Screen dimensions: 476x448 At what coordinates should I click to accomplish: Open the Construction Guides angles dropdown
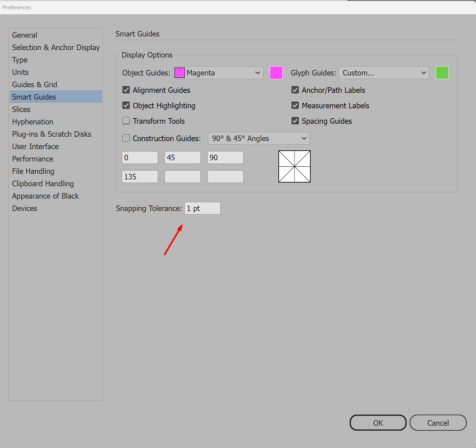259,138
